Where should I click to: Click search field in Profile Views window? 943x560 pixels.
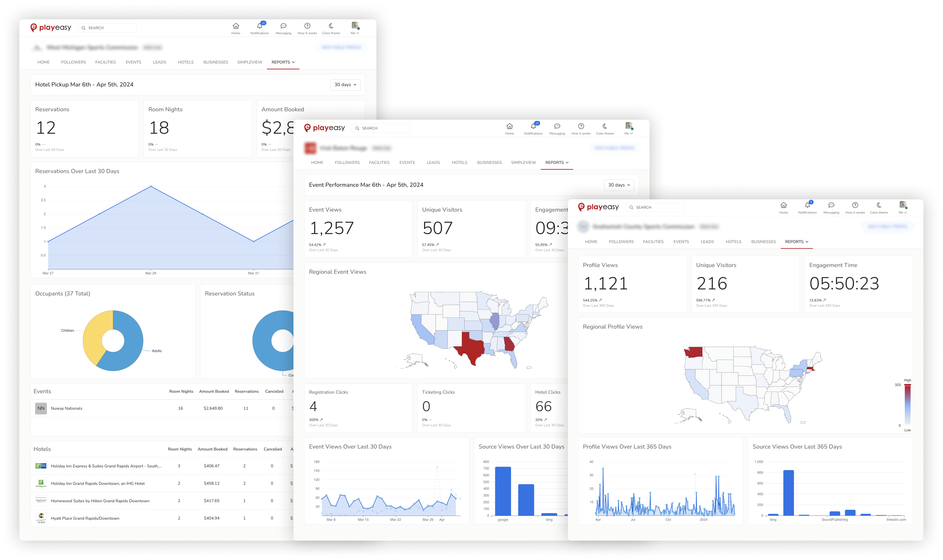click(655, 207)
